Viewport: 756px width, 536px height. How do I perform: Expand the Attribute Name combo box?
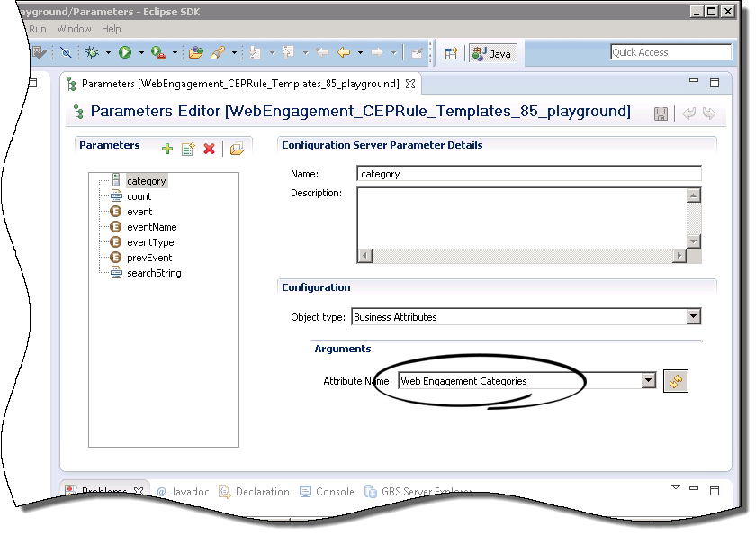point(649,381)
